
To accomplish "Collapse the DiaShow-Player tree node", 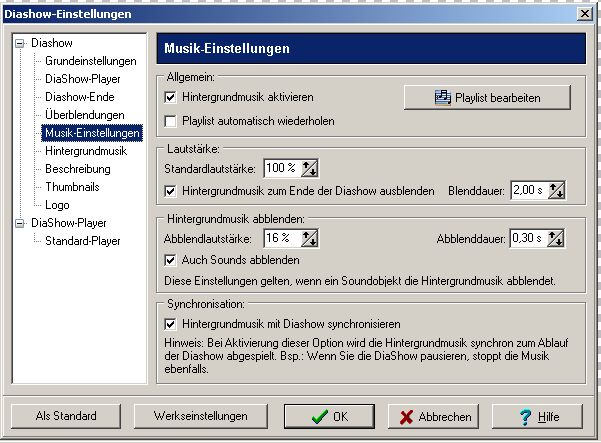I will tap(20, 223).
